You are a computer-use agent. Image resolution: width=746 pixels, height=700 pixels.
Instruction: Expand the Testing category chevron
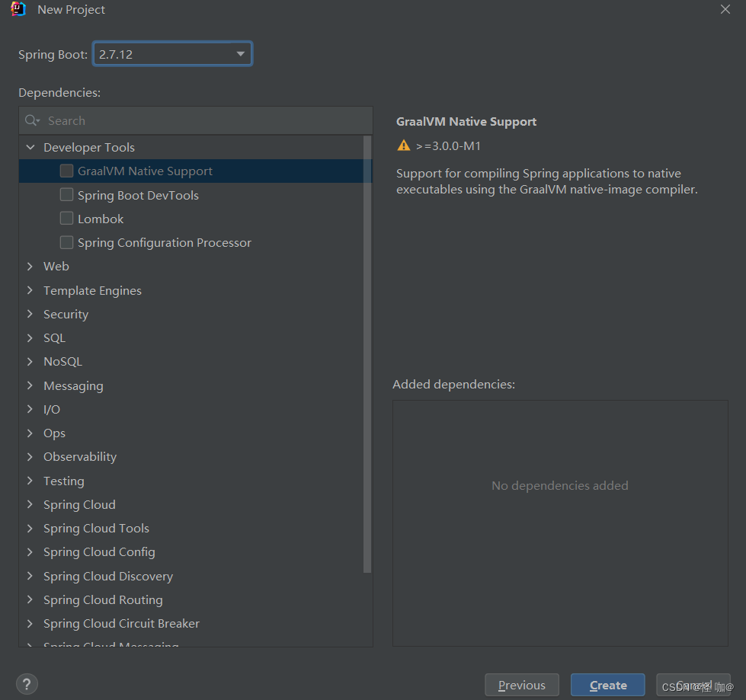click(x=30, y=481)
